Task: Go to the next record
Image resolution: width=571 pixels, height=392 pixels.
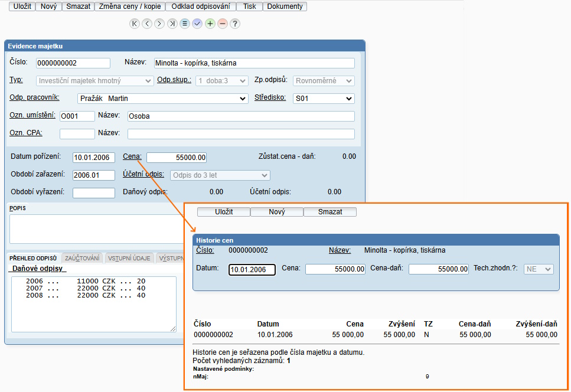Action: [159, 24]
